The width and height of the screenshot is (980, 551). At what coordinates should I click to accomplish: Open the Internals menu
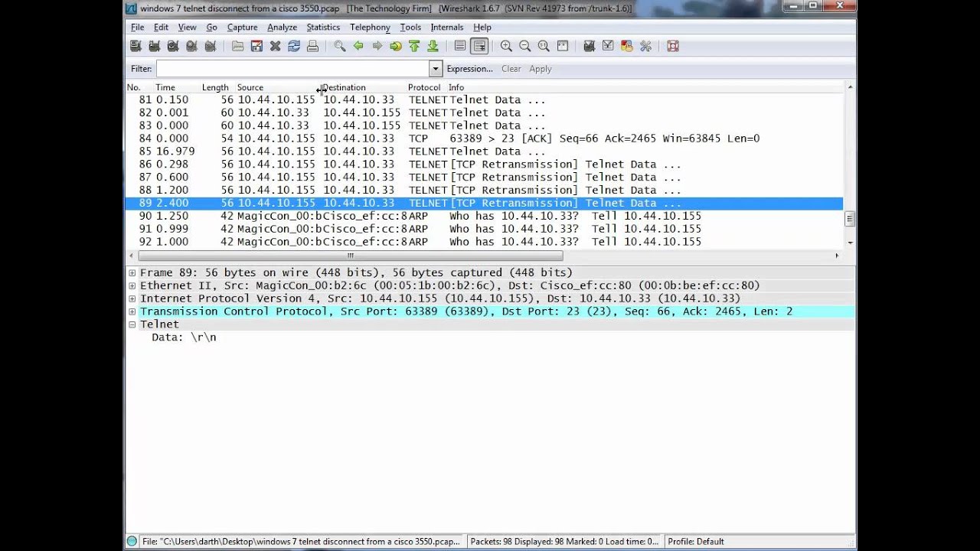[x=447, y=27]
